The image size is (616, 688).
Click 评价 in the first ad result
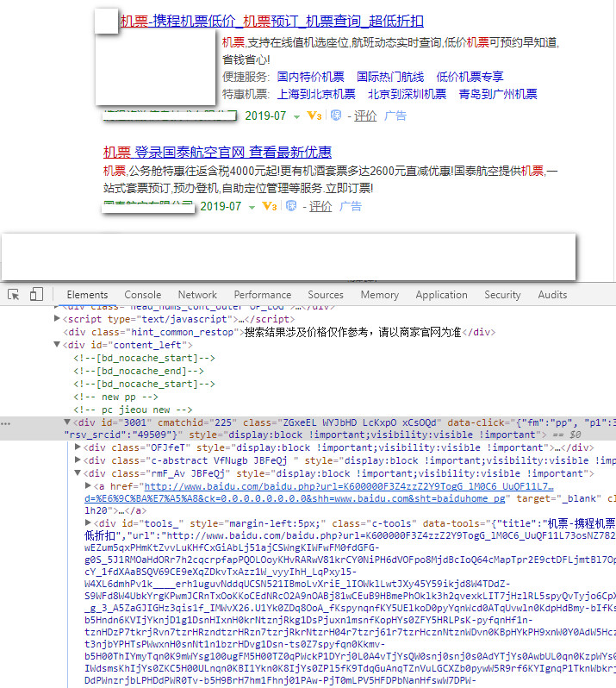tap(365, 116)
